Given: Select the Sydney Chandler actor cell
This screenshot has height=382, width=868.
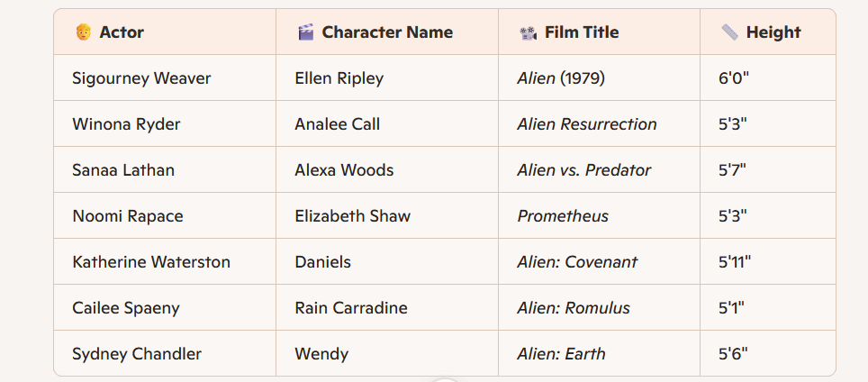Looking at the screenshot, I should pos(165,353).
